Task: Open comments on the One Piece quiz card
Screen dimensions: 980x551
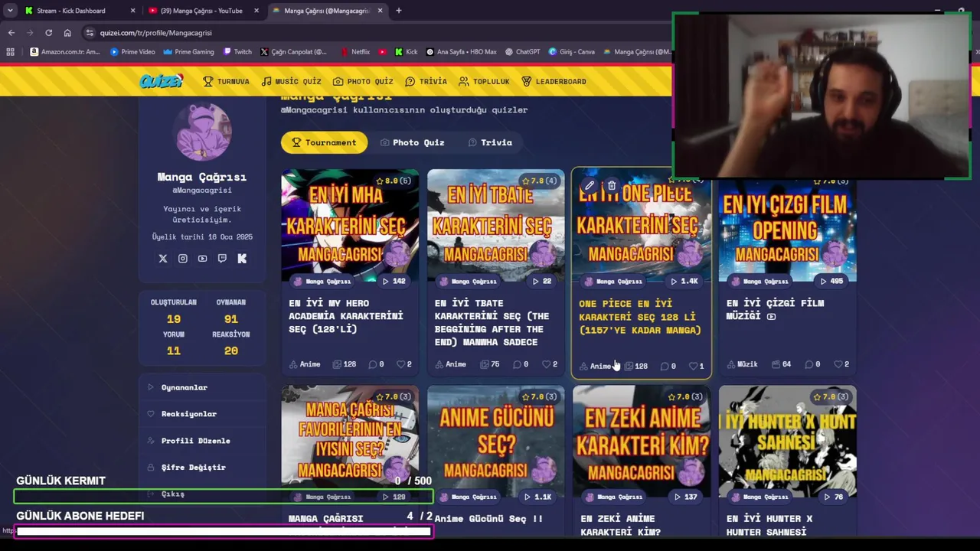Action: tap(668, 366)
